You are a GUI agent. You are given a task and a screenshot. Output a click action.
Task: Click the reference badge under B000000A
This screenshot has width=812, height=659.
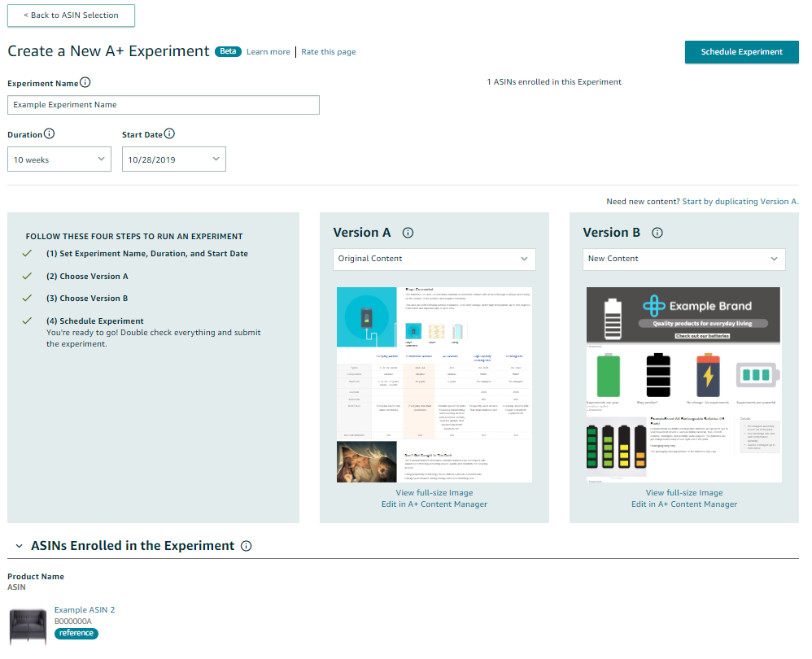tap(76, 633)
